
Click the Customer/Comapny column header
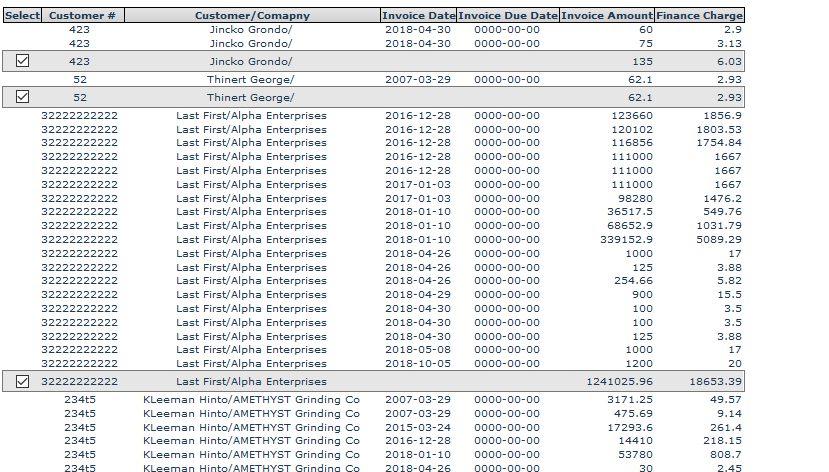pos(252,16)
